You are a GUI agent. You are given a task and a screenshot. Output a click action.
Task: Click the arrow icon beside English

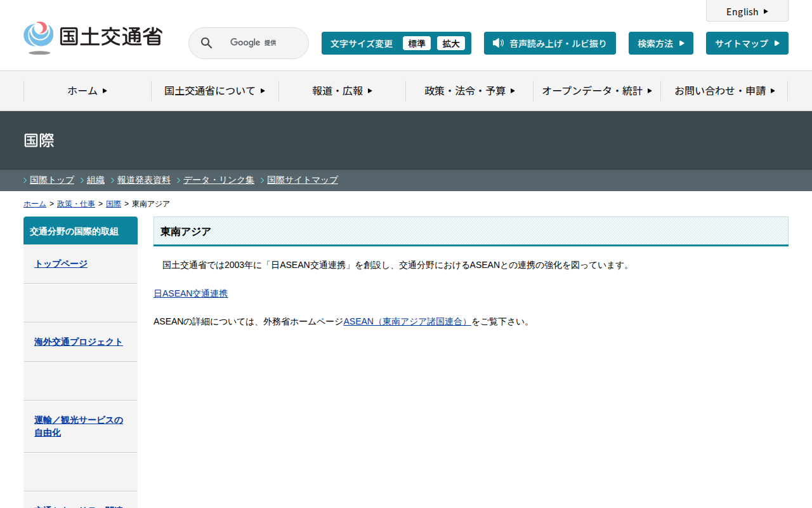click(766, 11)
